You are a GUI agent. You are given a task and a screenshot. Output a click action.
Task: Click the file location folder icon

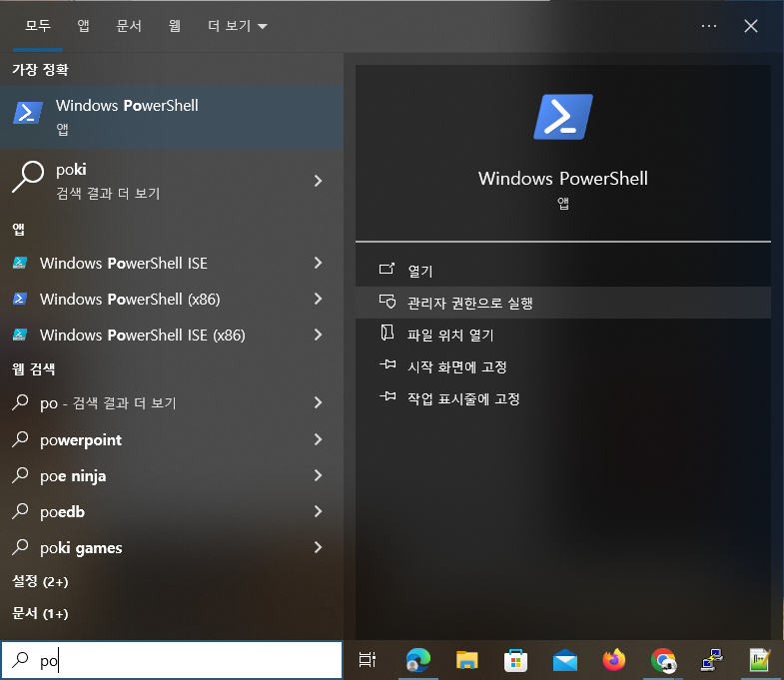(x=388, y=333)
